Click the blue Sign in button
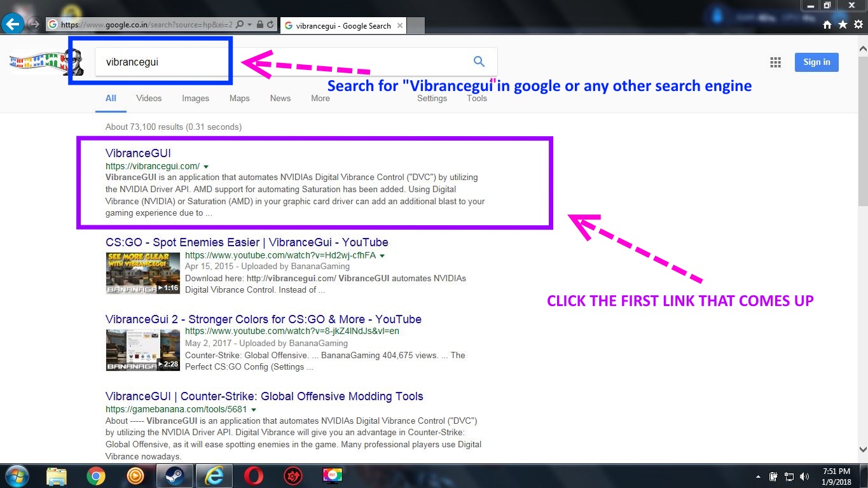 816,62
